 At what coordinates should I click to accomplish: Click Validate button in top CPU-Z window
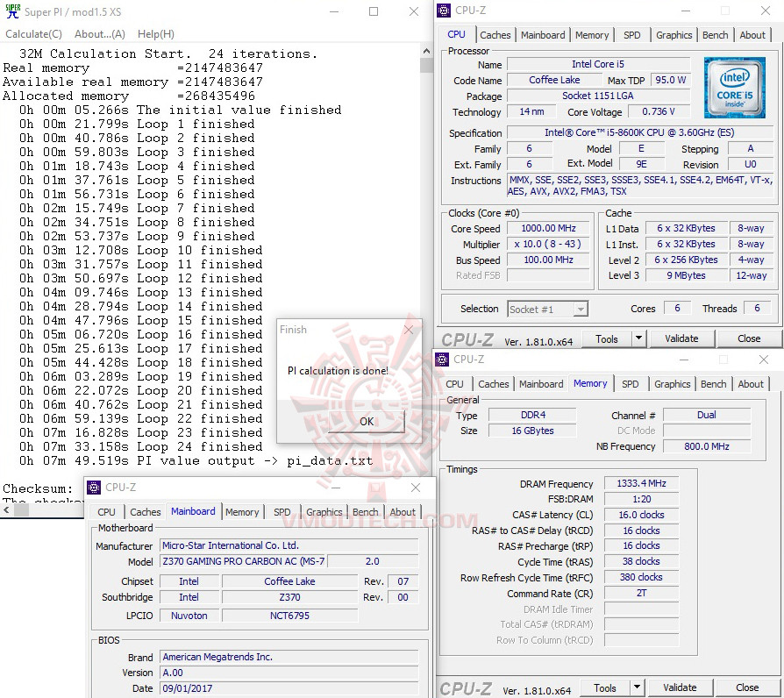click(x=681, y=339)
